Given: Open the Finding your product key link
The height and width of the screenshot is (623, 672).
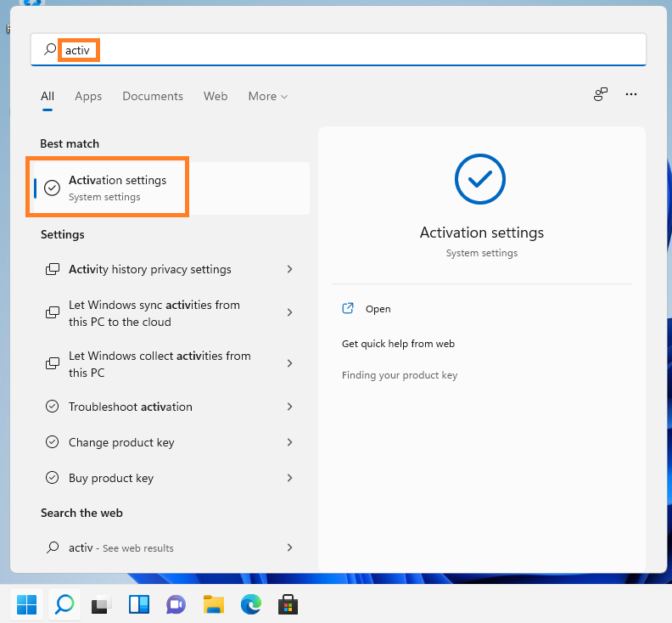Looking at the screenshot, I should pyautogui.click(x=399, y=375).
